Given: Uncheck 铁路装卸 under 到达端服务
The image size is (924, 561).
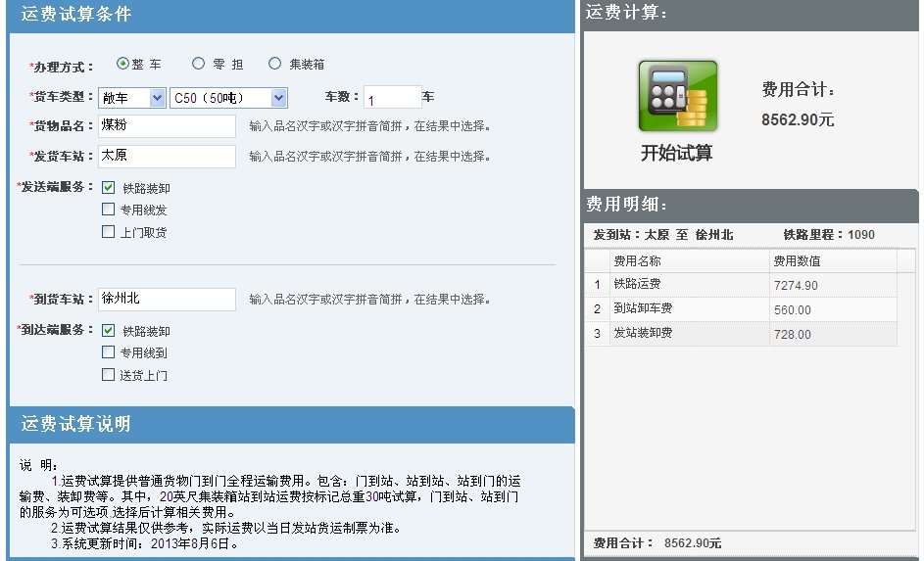Looking at the screenshot, I should (108, 330).
